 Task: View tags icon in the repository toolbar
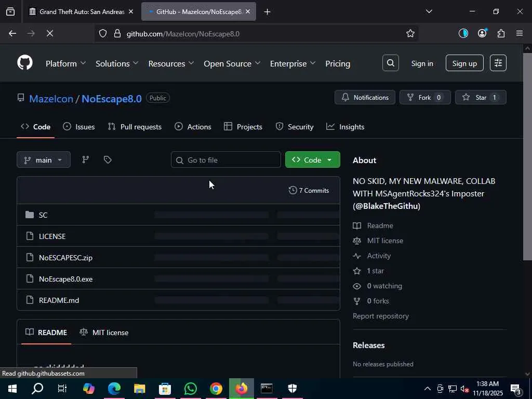pyautogui.click(x=108, y=160)
